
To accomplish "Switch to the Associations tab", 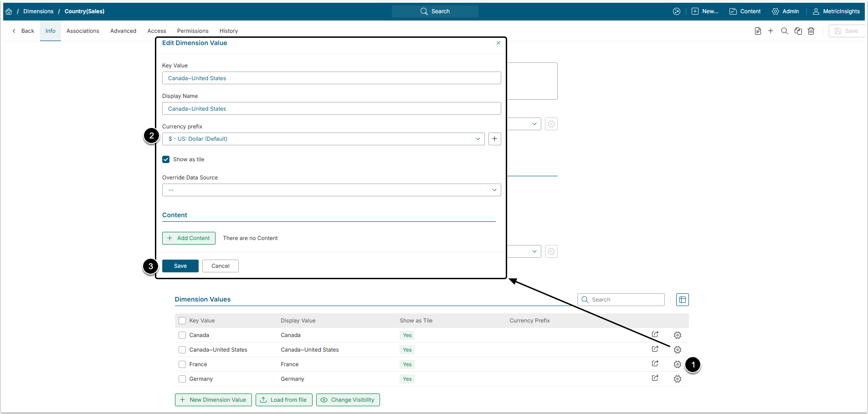I will click(x=82, y=31).
